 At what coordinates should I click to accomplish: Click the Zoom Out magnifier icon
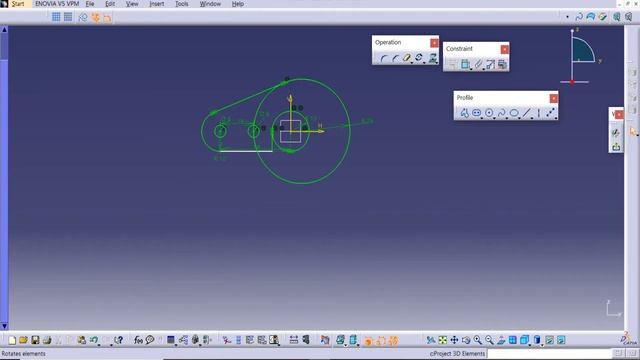point(489,340)
